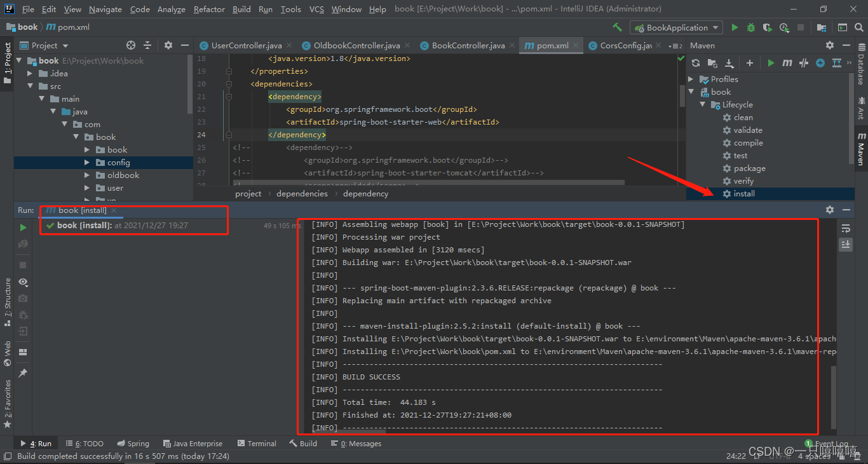The height and width of the screenshot is (464, 868).
Task: Collapse the src folder
Action: coord(30,86)
